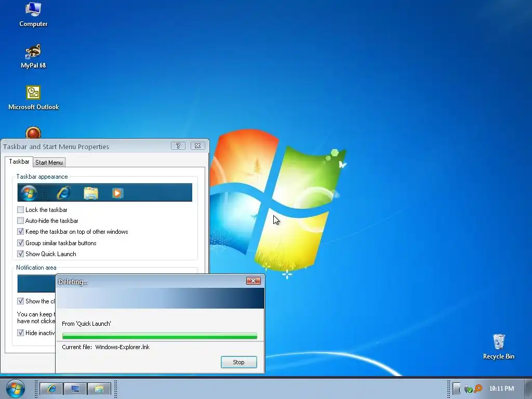532x399 pixels.
Task: Toggle the Show the clock checkbox
Action: pyautogui.click(x=21, y=301)
